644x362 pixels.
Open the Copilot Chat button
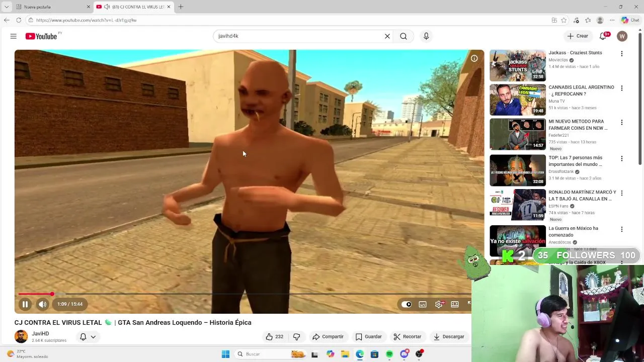tap(630, 20)
